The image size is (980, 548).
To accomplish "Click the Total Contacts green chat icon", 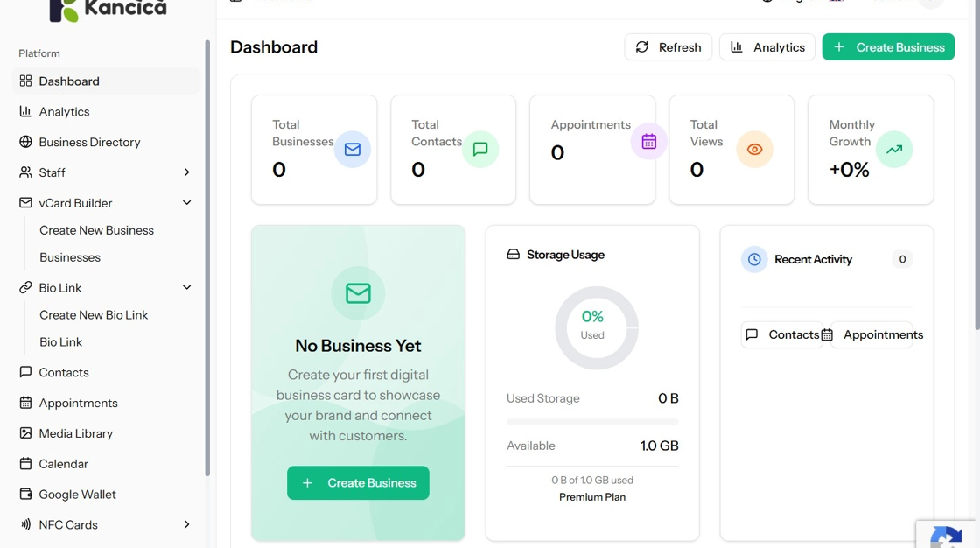I will tap(480, 149).
